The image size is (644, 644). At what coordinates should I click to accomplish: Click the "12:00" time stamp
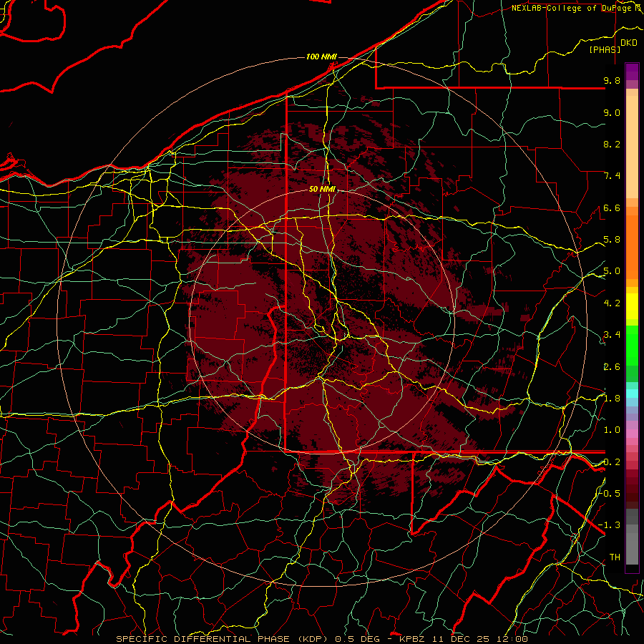(514, 639)
